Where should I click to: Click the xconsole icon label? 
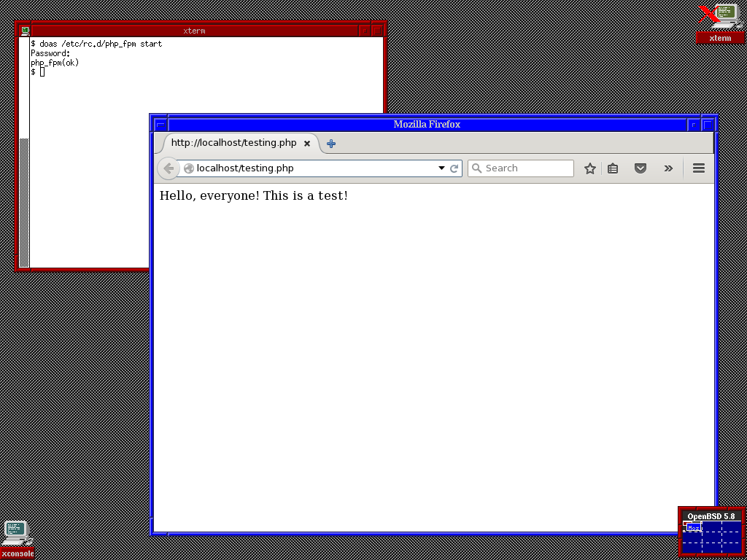click(18, 553)
